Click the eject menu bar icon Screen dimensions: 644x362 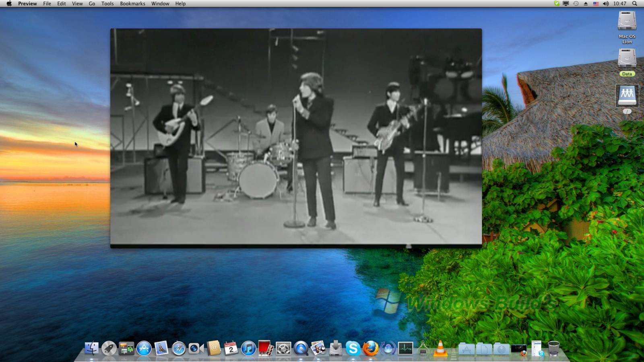(x=586, y=4)
